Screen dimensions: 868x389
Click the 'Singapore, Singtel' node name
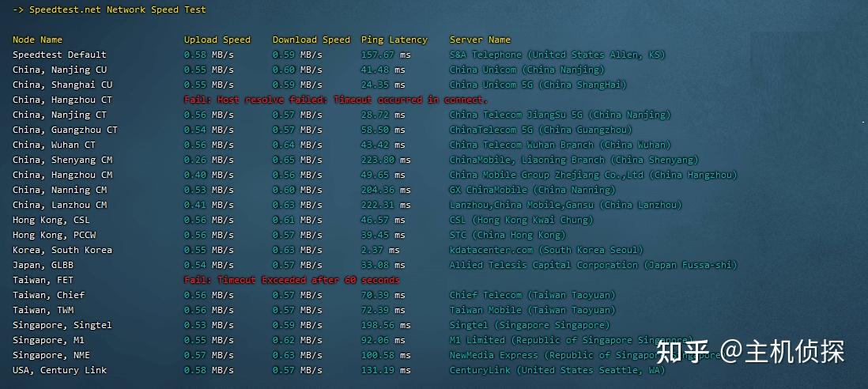(x=62, y=324)
